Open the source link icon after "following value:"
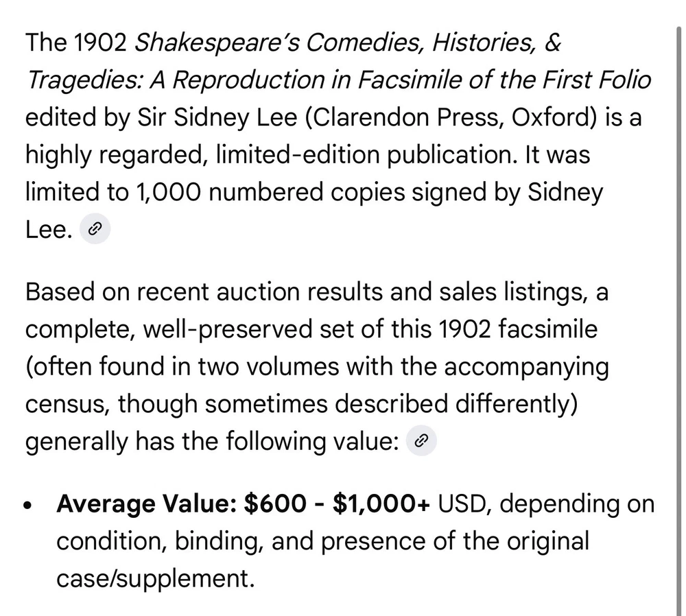The height and width of the screenshot is (616, 686). click(x=422, y=442)
